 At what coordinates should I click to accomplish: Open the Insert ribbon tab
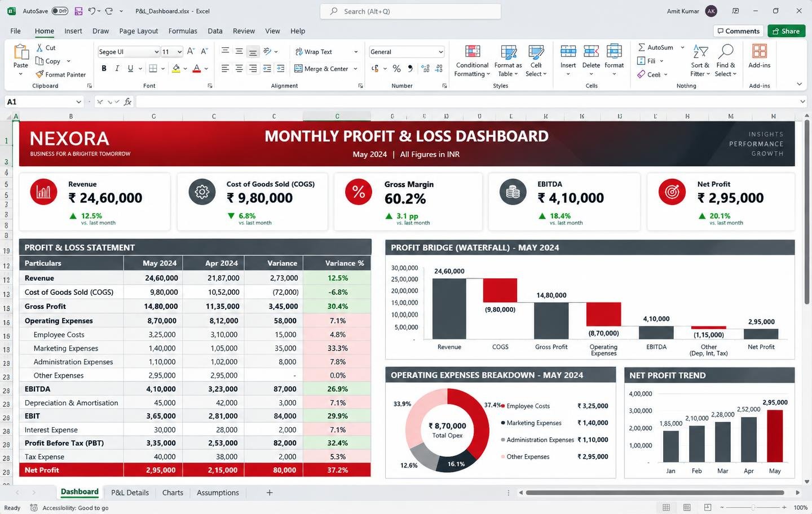[73, 31]
